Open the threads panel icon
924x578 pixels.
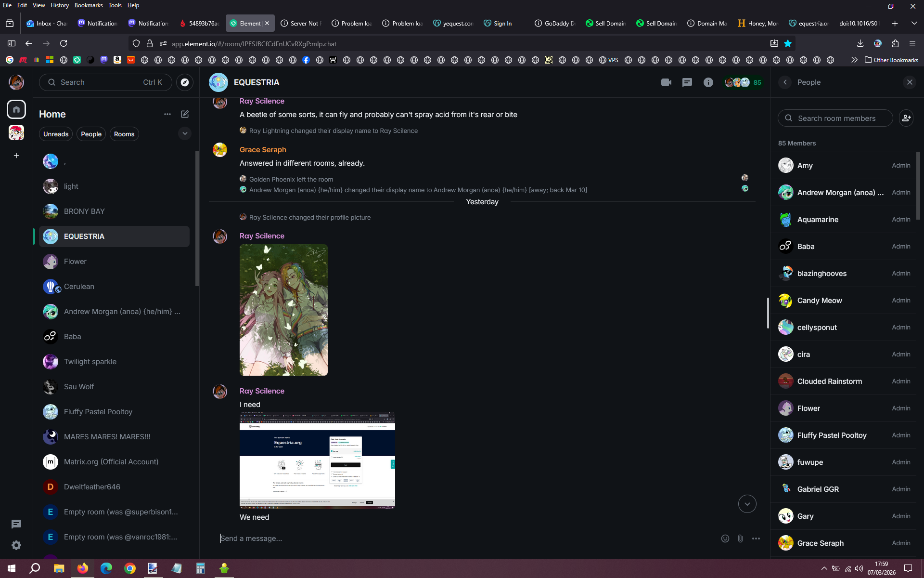(x=687, y=82)
